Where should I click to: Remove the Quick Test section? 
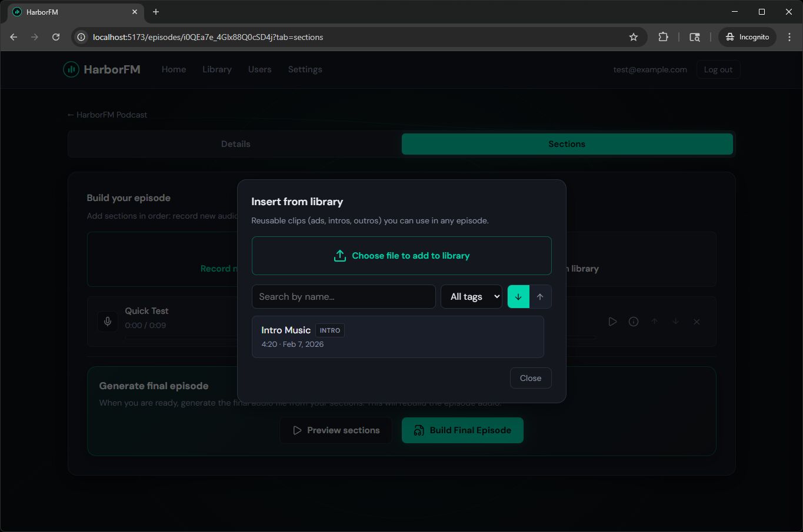pyautogui.click(x=697, y=322)
